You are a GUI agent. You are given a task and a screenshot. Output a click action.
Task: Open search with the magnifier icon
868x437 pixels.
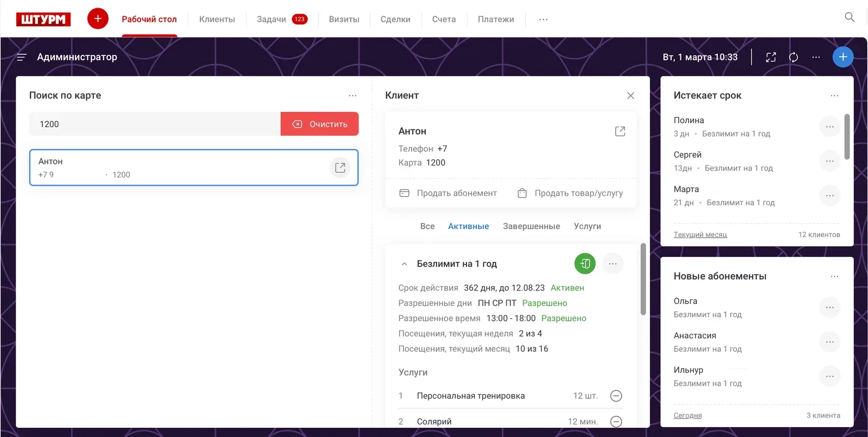point(850,17)
